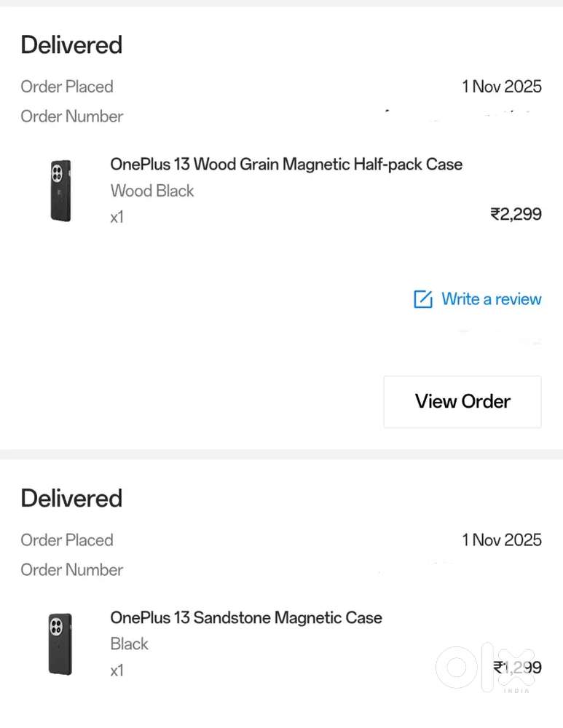Click the 1 Nov 2025 date on second order
Viewport: 563px width, 728px height.
502,539
